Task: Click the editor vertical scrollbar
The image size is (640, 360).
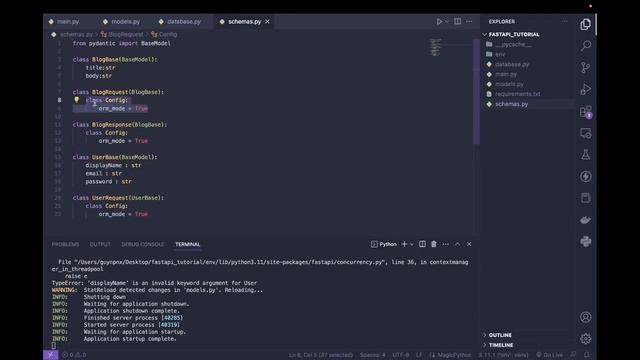Action: pos(476,92)
